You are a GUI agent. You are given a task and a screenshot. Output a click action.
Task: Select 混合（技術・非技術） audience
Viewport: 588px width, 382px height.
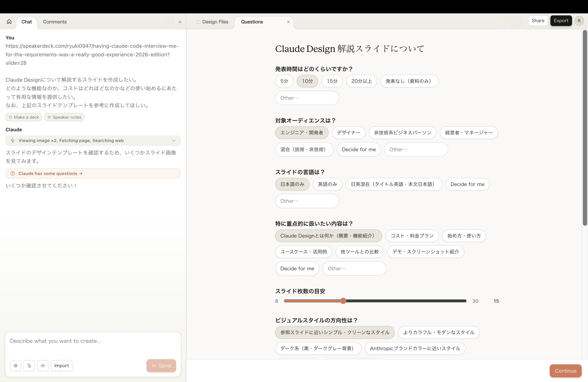click(304, 149)
